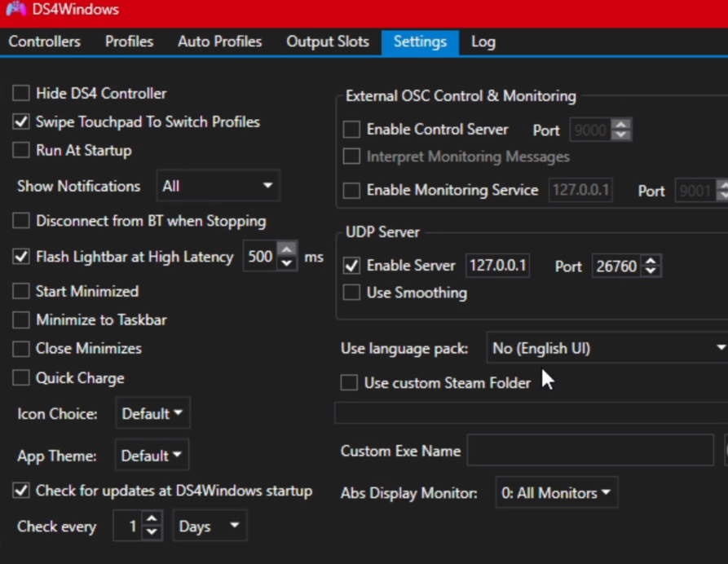
Task: Enable Use Smoothing for UDP server
Action: coord(351,293)
